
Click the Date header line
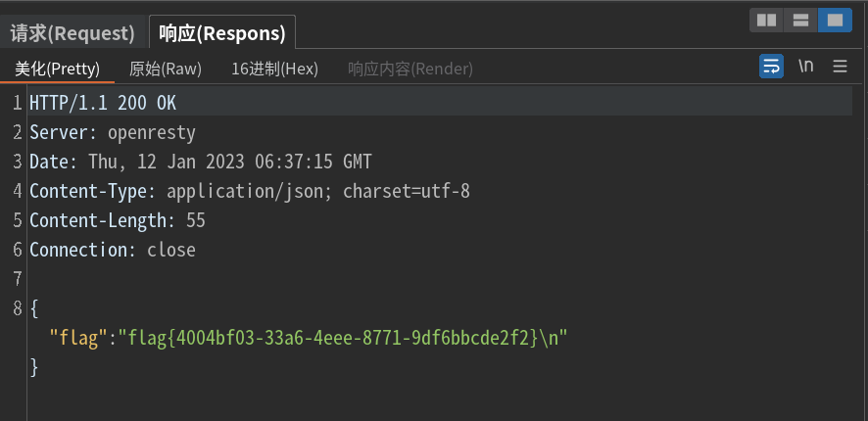tap(201, 162)
